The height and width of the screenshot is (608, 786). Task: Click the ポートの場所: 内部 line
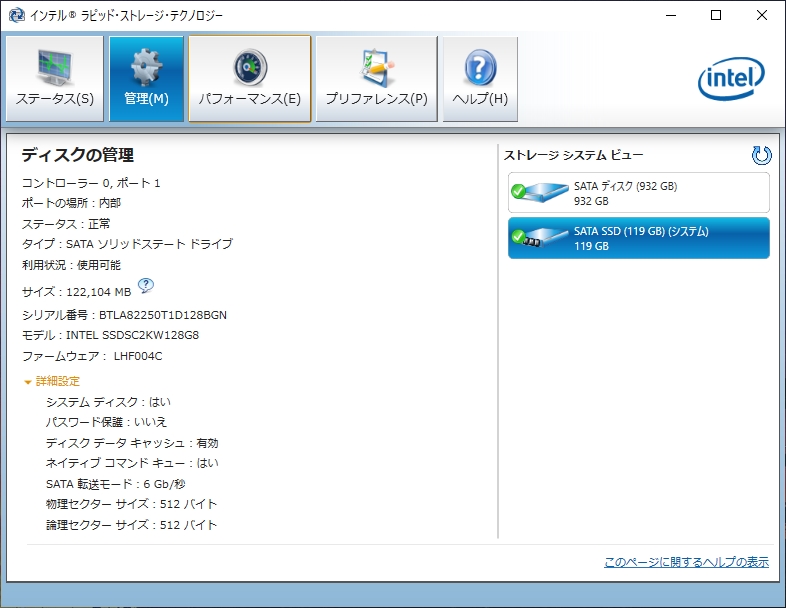[72, 203]
